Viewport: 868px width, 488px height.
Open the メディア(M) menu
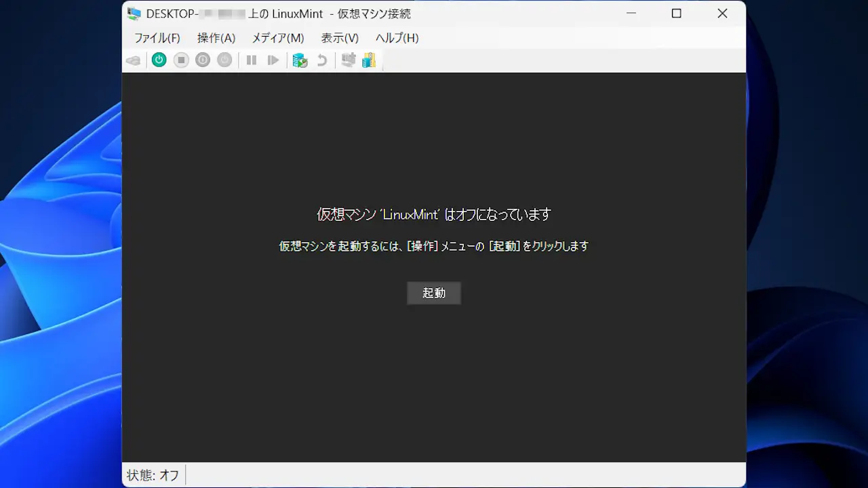(x=278, y=38)
